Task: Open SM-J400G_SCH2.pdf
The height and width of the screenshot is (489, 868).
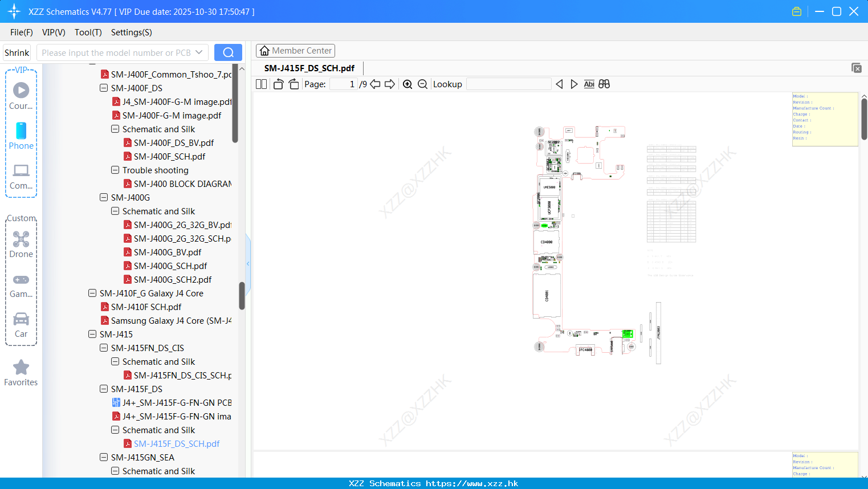Action: tap(168, 279)
